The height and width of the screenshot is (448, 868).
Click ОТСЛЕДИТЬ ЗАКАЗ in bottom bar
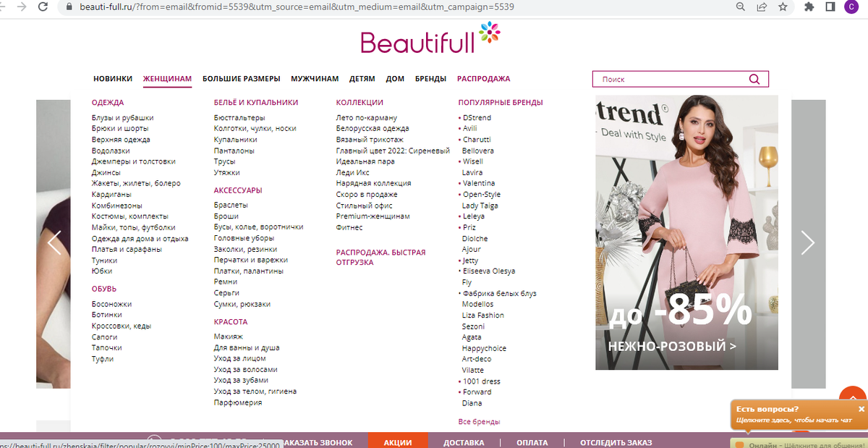(616, 442)
